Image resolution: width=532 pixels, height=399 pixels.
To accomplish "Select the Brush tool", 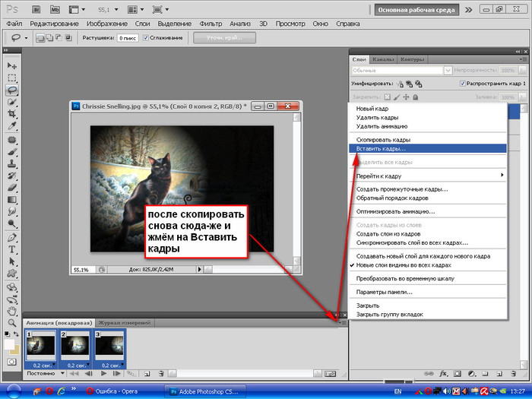I will (x=12, y=152).
